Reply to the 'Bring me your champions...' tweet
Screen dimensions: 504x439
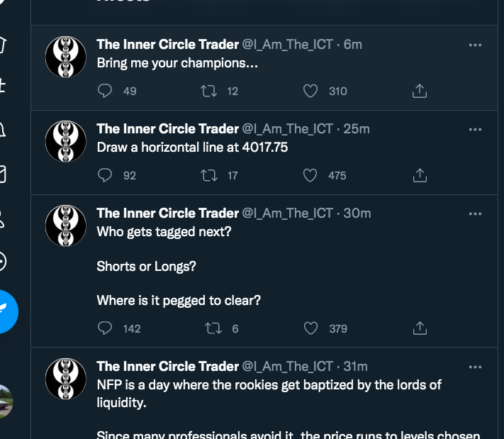[x=105, y=91]
